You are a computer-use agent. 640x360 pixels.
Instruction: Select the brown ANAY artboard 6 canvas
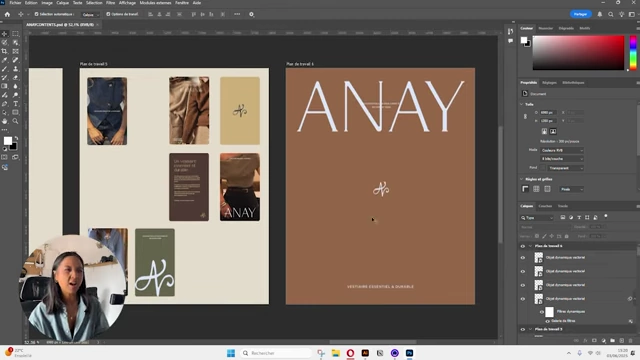(380, 186)
